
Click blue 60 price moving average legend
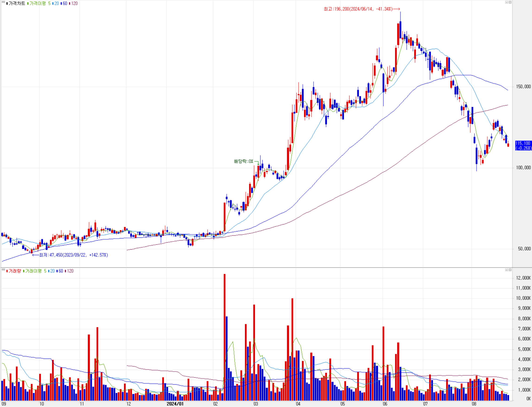[65, 3]
